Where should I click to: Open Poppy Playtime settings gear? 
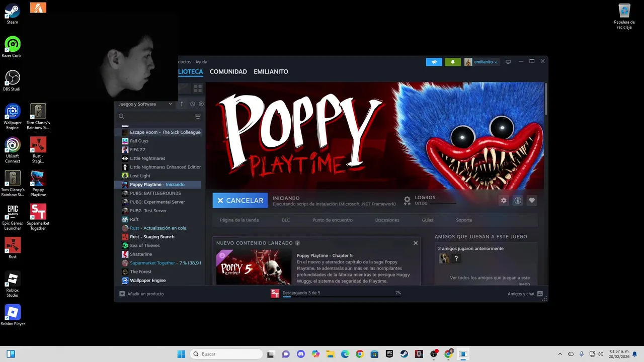tap(504, 200)
